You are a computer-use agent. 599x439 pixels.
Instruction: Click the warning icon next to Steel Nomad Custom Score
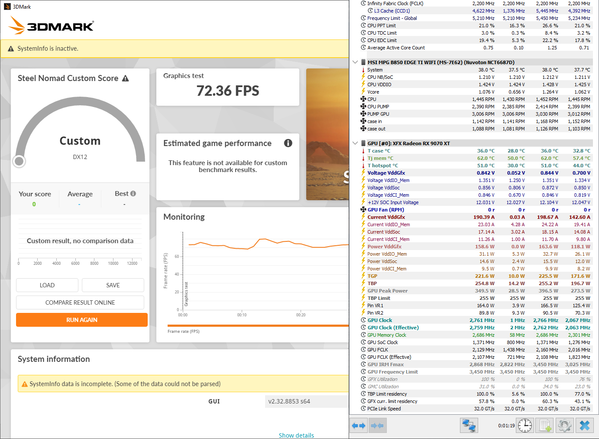pos(125,78)
